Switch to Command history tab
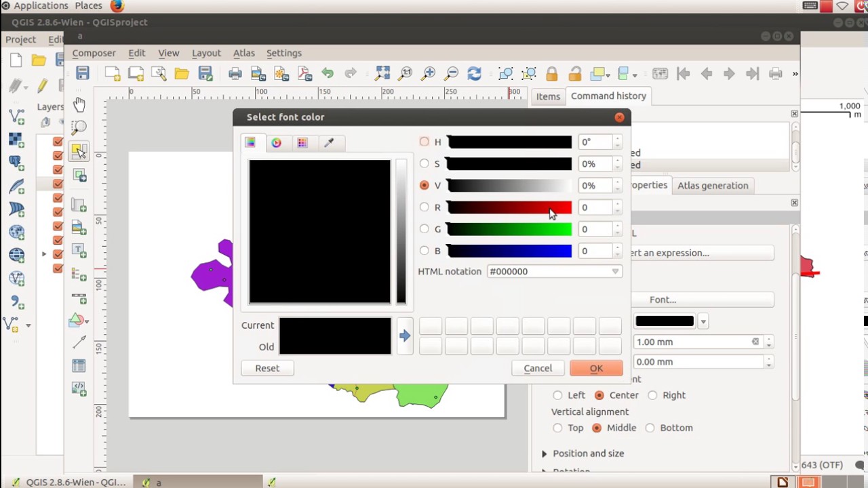This screenshot has width=868, height=488. tap(608, 96)
